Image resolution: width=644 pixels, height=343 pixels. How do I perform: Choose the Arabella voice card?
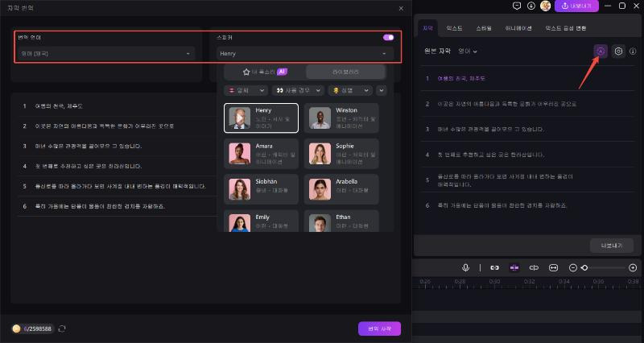point(341,189)
